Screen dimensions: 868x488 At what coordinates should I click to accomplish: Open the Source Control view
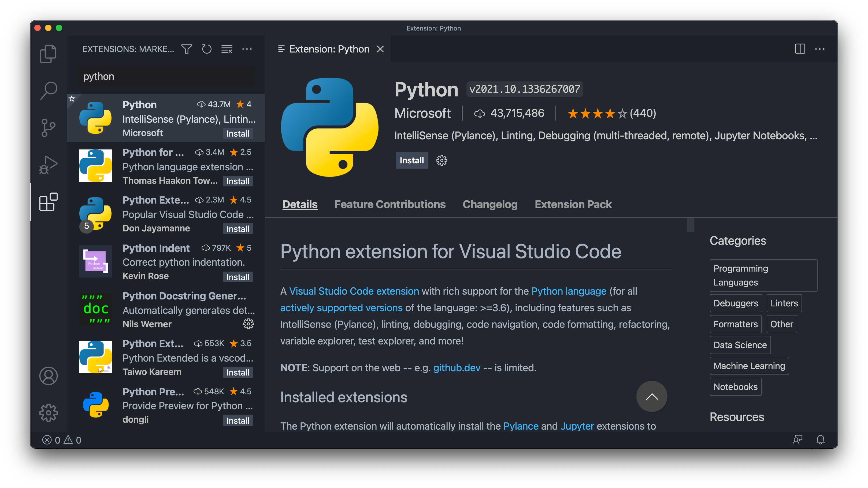point(48,128)
